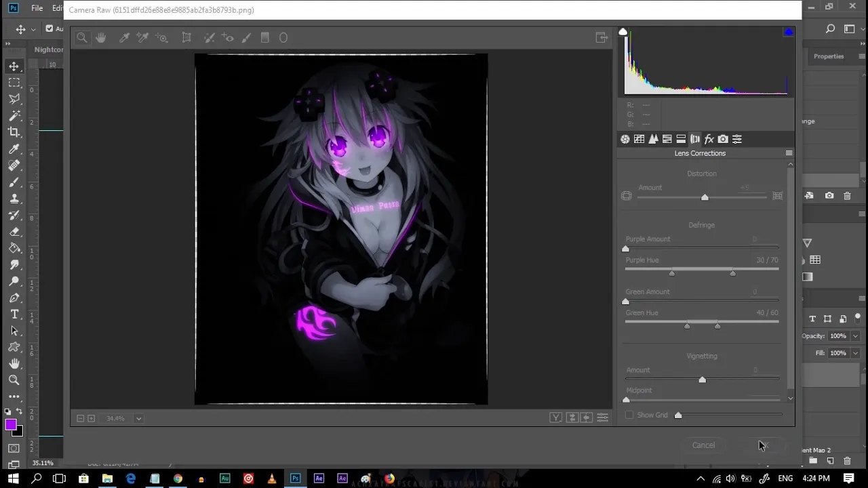This screenshot has height=488, width=868.
Task: Open the Fill 100% dropdown in Layers
Action: coord(855,353)
